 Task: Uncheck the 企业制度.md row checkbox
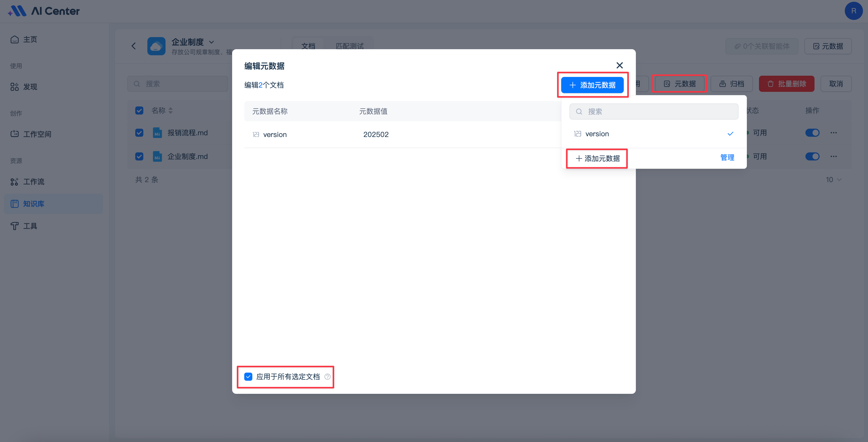click(x=139, y=156)
